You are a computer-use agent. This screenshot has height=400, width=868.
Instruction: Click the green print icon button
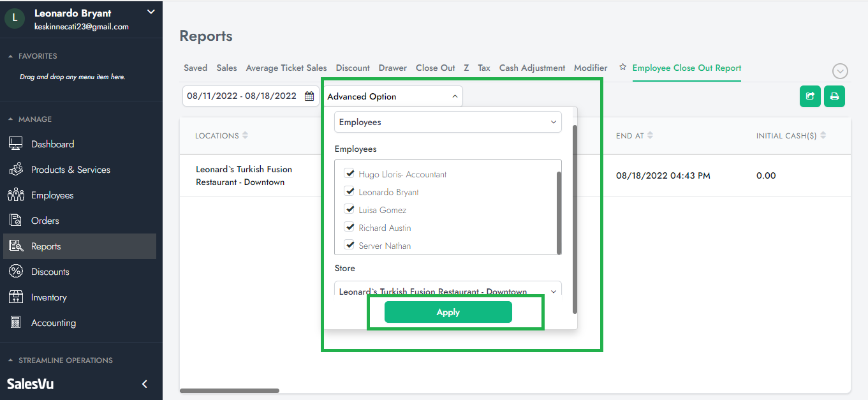pyautogui.click(x=834, y=96)
